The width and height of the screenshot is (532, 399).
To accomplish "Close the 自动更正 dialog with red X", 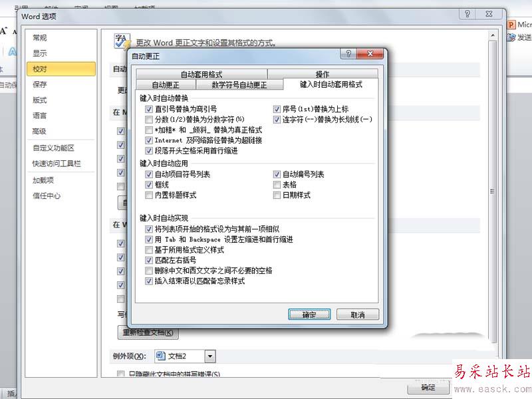I will point(370,54).
